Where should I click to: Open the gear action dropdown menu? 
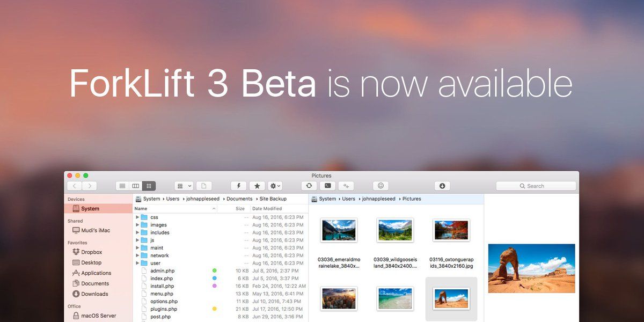[x=275, y=186]
